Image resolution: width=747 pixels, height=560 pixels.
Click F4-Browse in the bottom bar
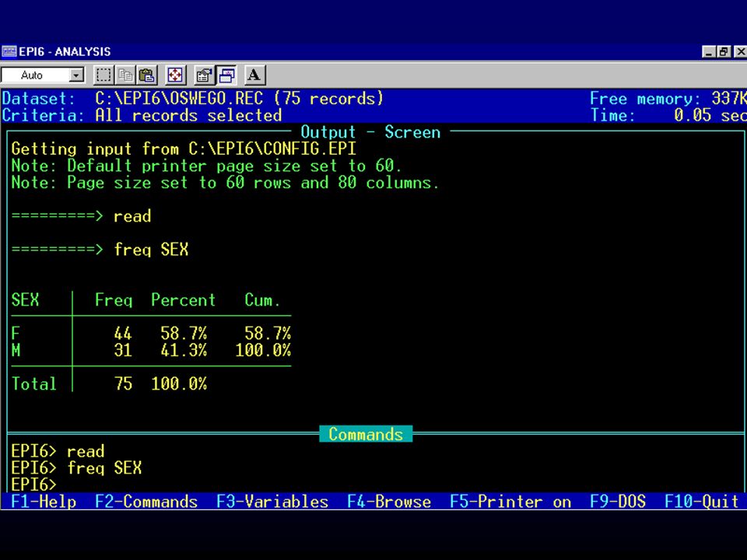pyautogui.click(x=389, y=502)
